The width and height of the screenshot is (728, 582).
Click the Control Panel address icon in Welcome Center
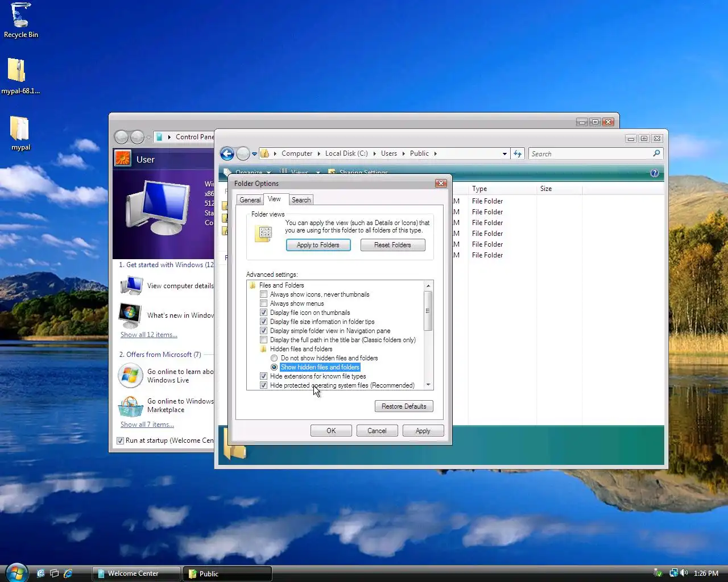coord(160,137)
